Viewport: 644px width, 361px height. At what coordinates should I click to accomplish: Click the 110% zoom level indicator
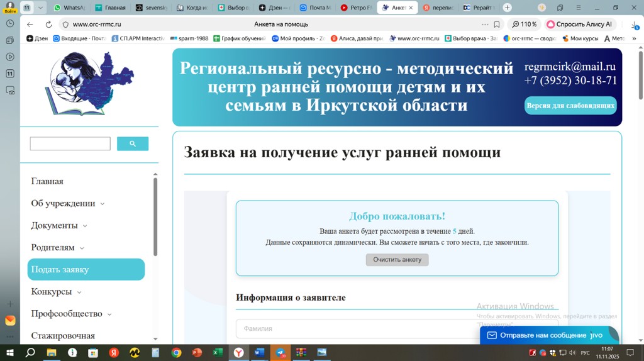tap(525, 25)
